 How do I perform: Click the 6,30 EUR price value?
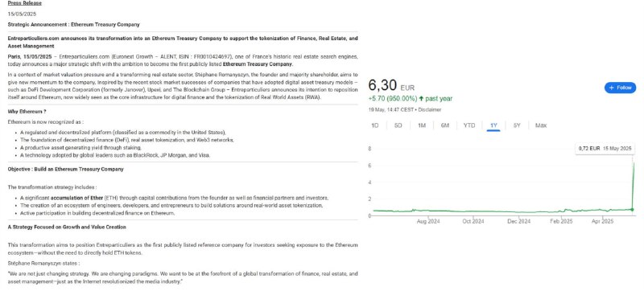391,86
